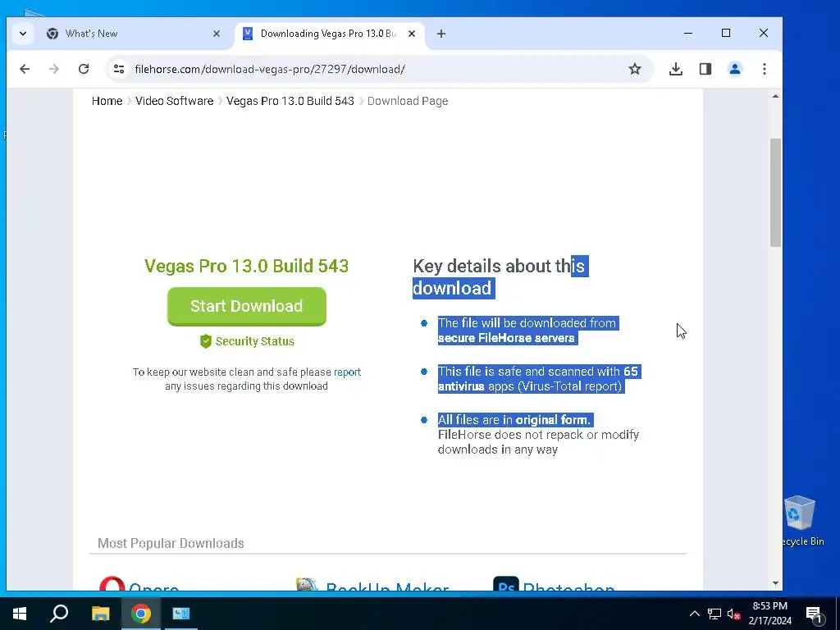The height and width of the screenshot is (630, 840).
Task: Go to Home breadcrumb
Action: [107, 101]
